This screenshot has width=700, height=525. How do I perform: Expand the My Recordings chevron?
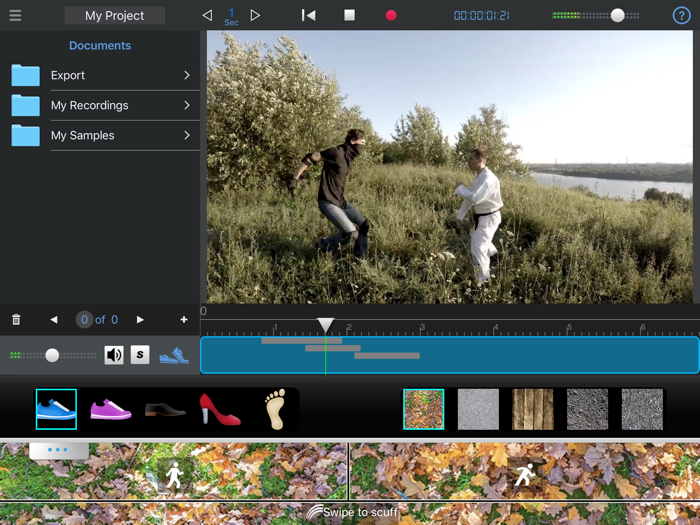click(187, 105)
